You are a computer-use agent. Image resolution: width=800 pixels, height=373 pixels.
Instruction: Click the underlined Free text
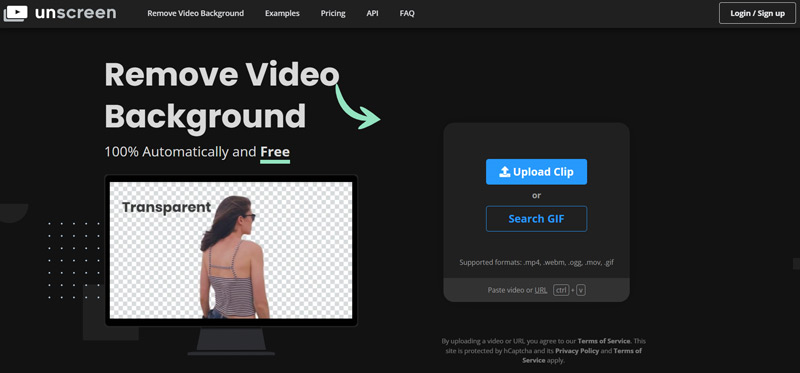tap(275, 152)
